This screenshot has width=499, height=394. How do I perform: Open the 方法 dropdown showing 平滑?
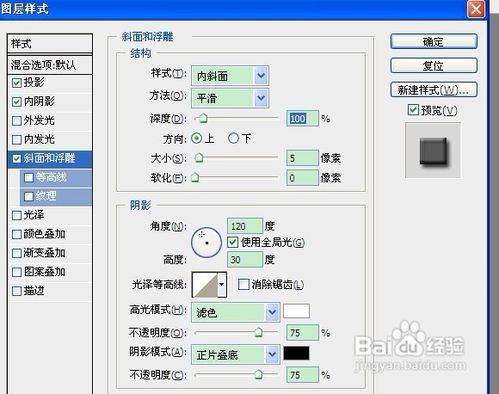(x=230, y=98)
